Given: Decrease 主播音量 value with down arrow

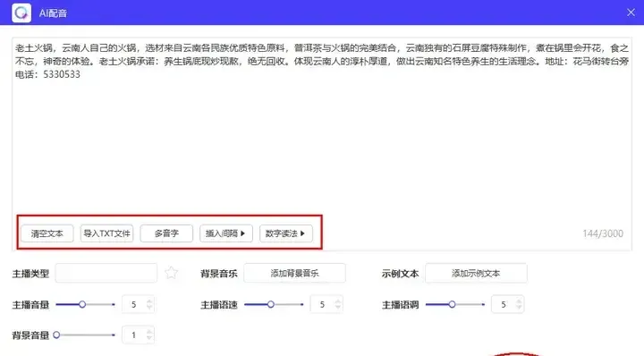Looking at the screenshot, I should tap(149, 308).
